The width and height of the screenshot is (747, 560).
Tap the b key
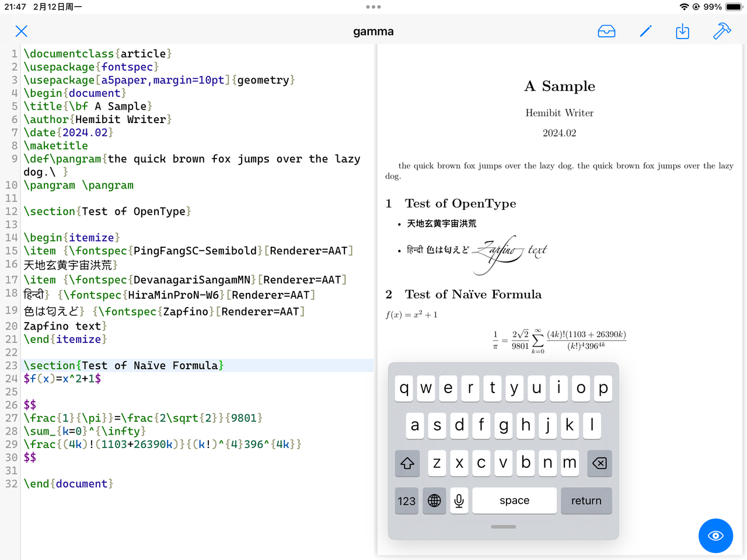(x=526, y=463)
